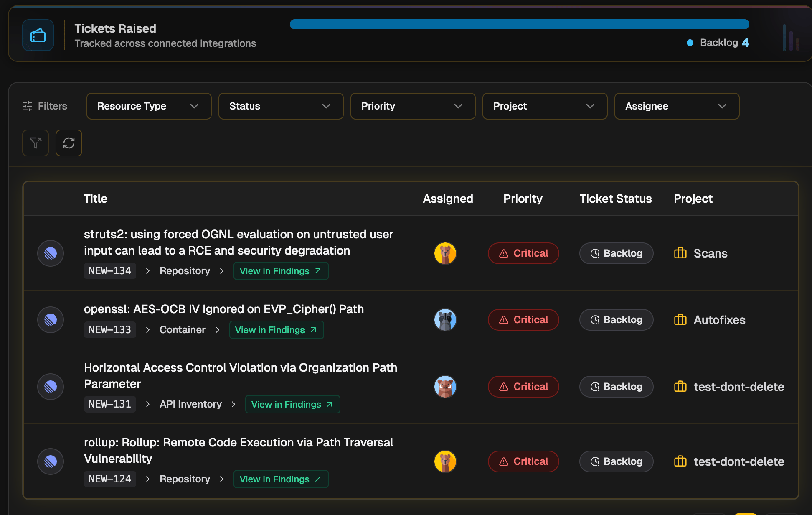Open View in Findings for NEW-133
Image resolution: width=812 pixels, height=515 pixels.
tap(277, 330)
